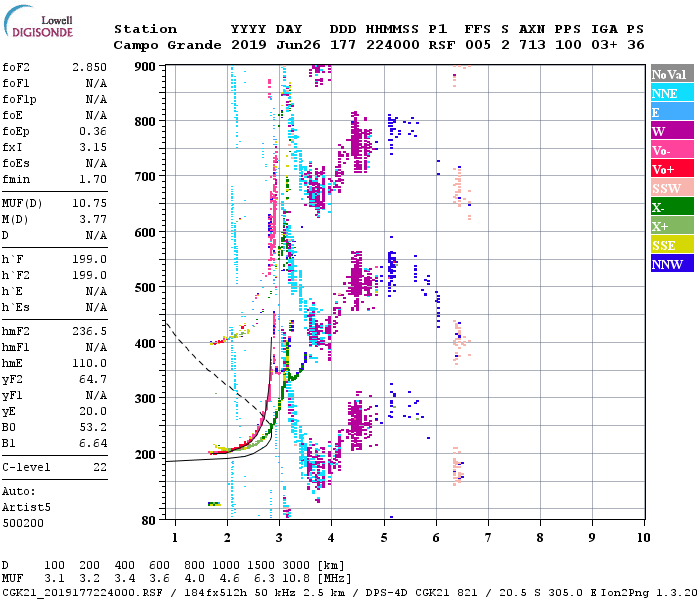The height and width of the screenshot is (600, 700).
Task: Click the yF2 value 64.7
Action: 93,379
